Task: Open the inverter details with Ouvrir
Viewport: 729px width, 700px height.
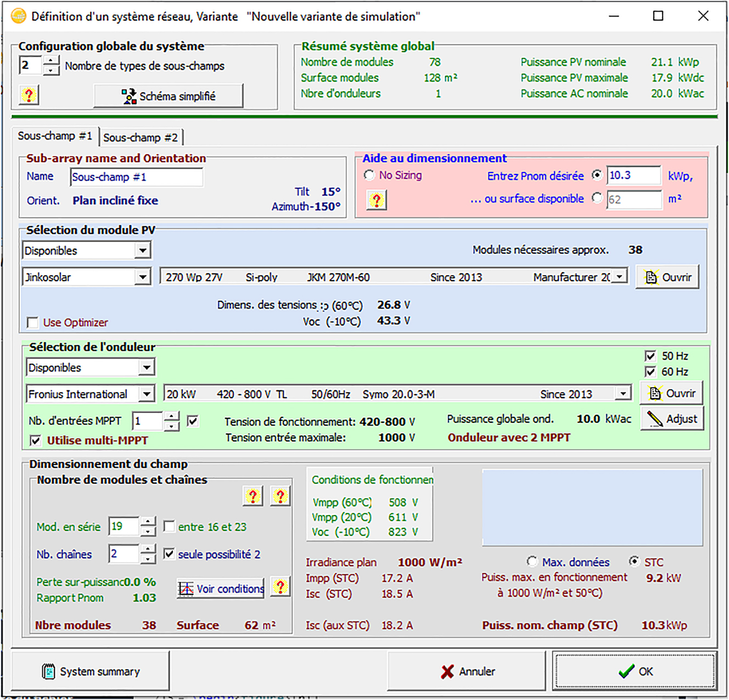Action: 672,394
